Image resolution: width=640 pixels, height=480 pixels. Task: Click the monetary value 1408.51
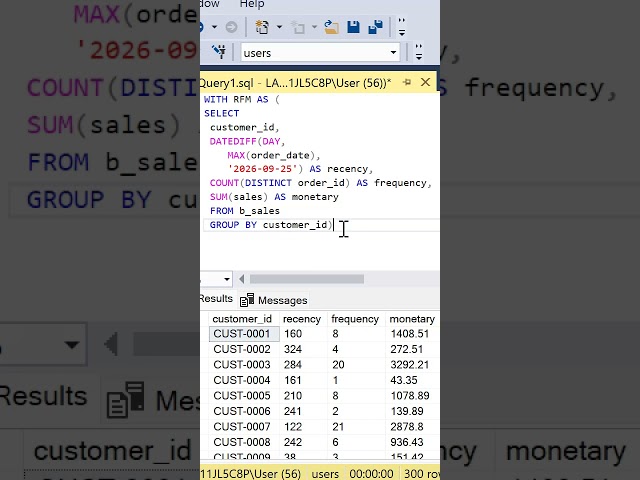[409, 334]
